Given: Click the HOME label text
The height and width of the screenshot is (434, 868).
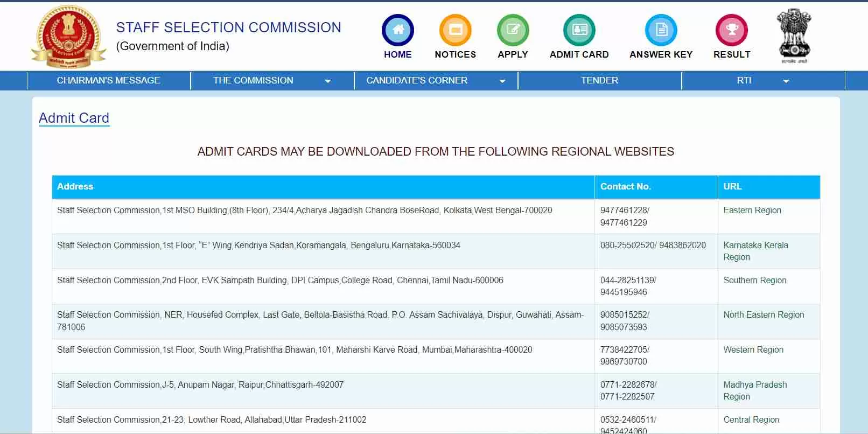Looking at the screenshot, I should click(x=398, y=54).
